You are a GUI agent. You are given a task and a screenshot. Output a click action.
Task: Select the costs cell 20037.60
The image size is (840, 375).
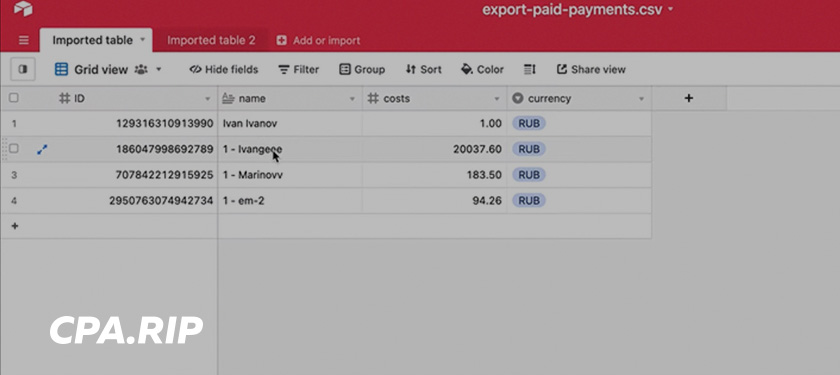tap(434, 149)
